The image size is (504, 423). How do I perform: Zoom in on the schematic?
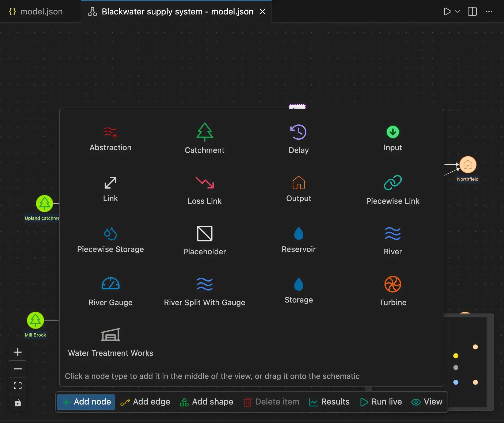18,352
